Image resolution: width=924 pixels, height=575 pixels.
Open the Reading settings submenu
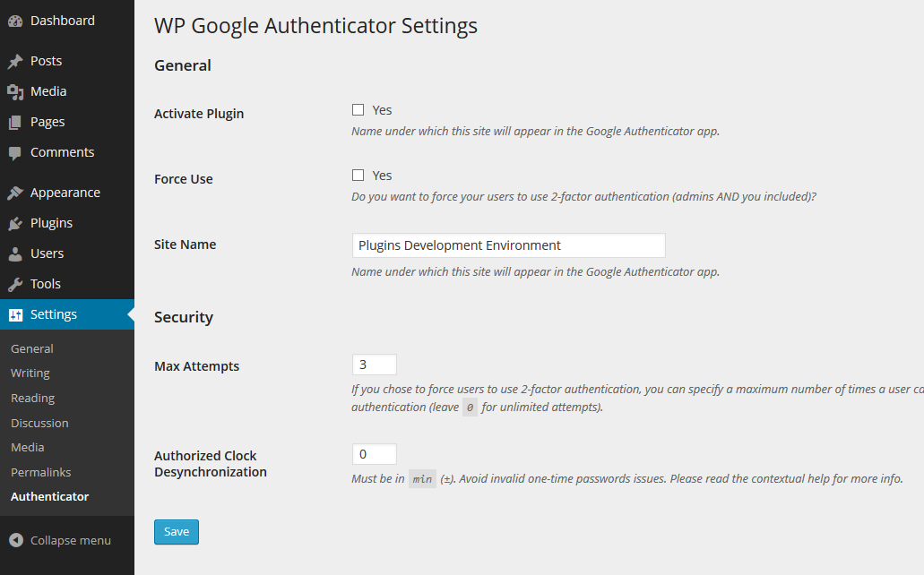pyautogui.click(x=32, y=399)
